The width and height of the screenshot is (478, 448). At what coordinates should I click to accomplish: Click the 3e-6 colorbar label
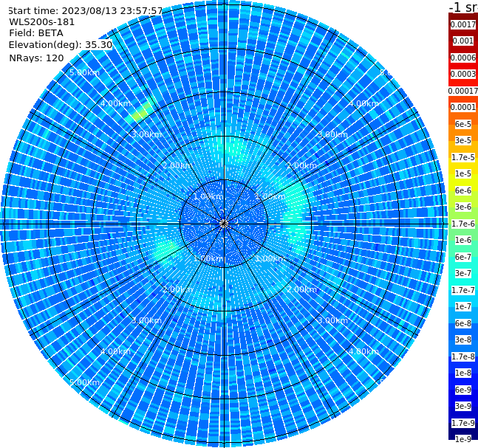[463, 207]
